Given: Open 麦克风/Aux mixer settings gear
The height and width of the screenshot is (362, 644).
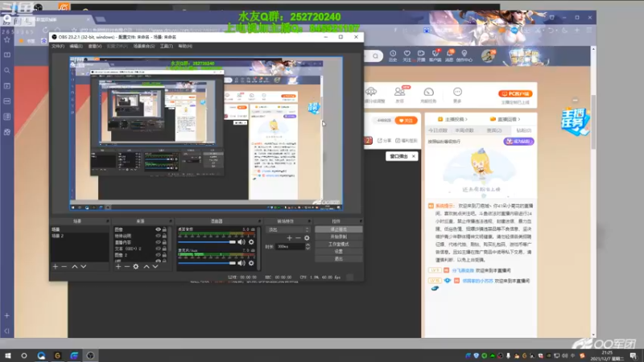Looking at the screenshot, I should (x=251, y=263).
